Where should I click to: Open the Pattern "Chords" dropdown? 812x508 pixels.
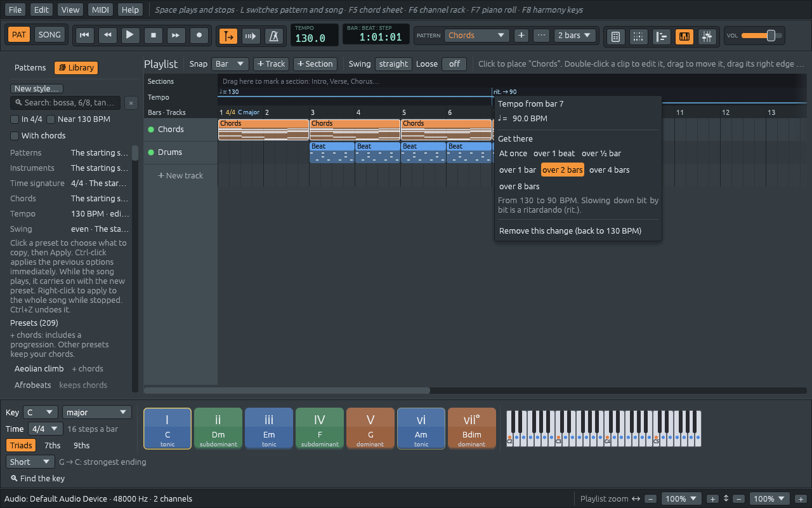coord(476,36)
